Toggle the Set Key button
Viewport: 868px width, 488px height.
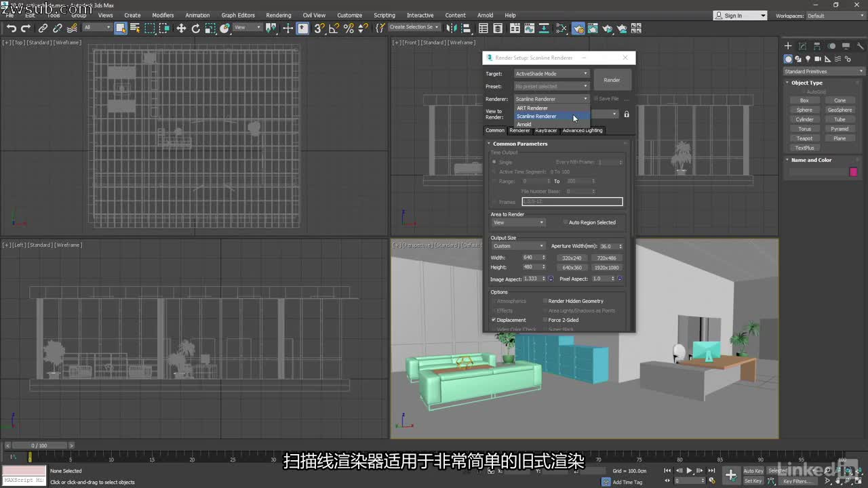tap(753, 481)
